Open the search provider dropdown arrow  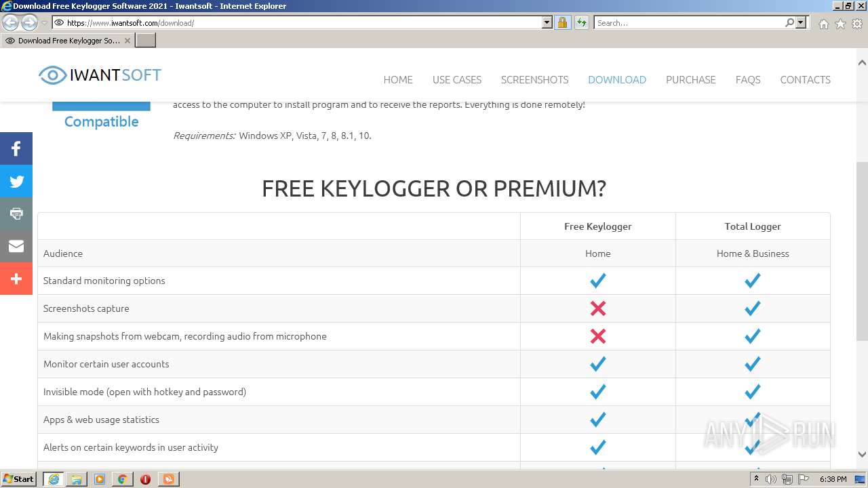pyautogui.click(x=801, y=23)
